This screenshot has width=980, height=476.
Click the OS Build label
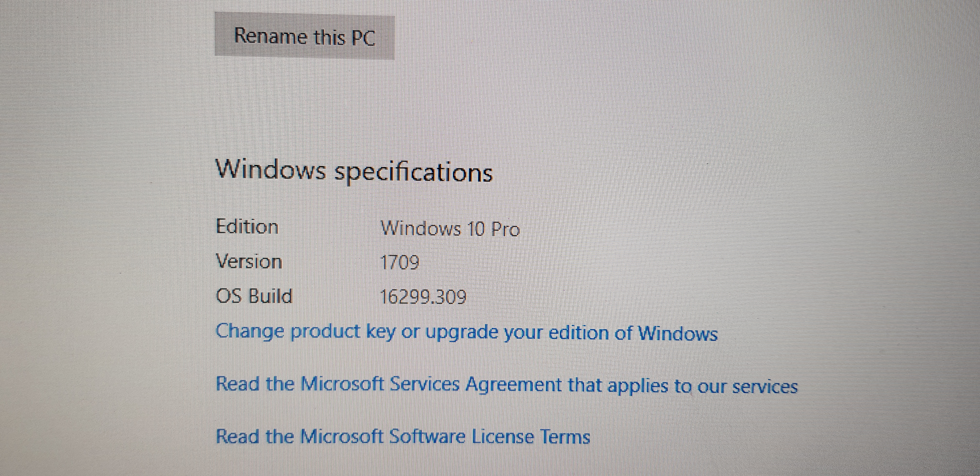254,296
